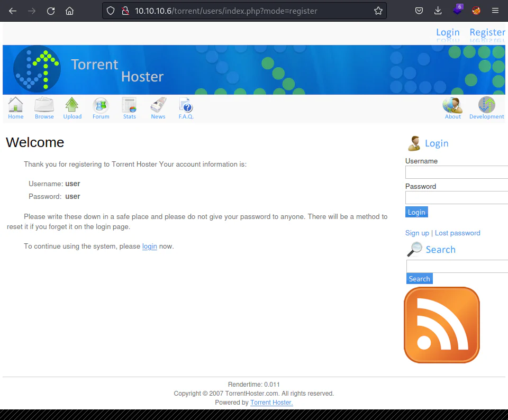508x420 pixels.
Task: Open the browser downloads icon
Action: pos(438,11)
